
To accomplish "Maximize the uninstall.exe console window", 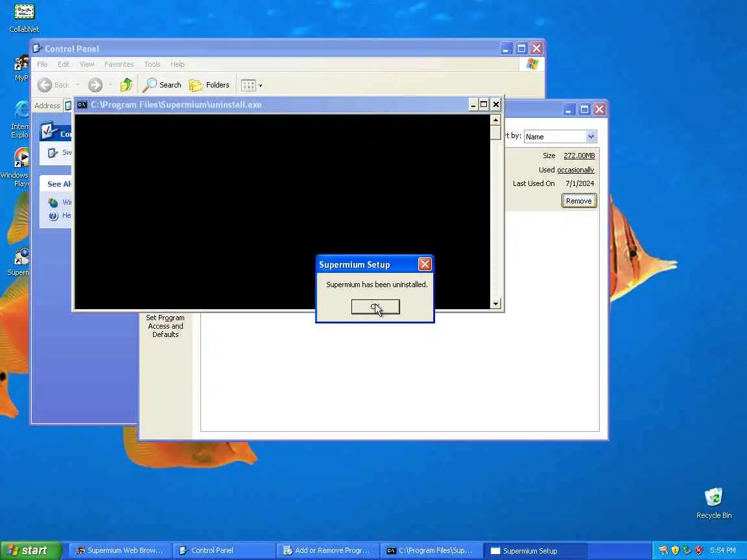I will coord(484,105).
